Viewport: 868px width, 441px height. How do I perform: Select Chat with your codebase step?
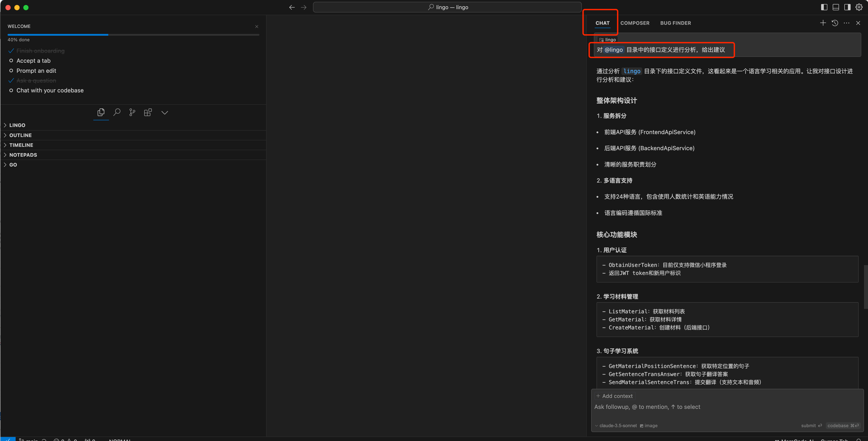click(x=50, y=90)
